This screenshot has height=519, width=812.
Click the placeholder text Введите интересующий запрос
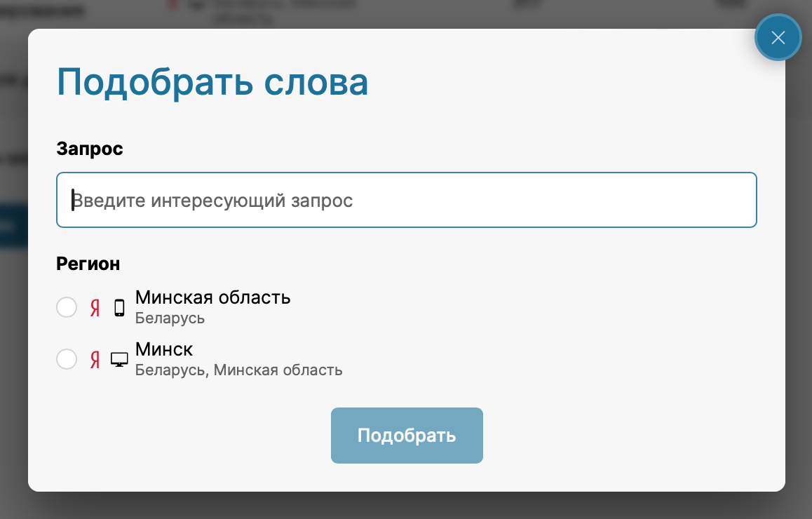[x=213, y=201]
